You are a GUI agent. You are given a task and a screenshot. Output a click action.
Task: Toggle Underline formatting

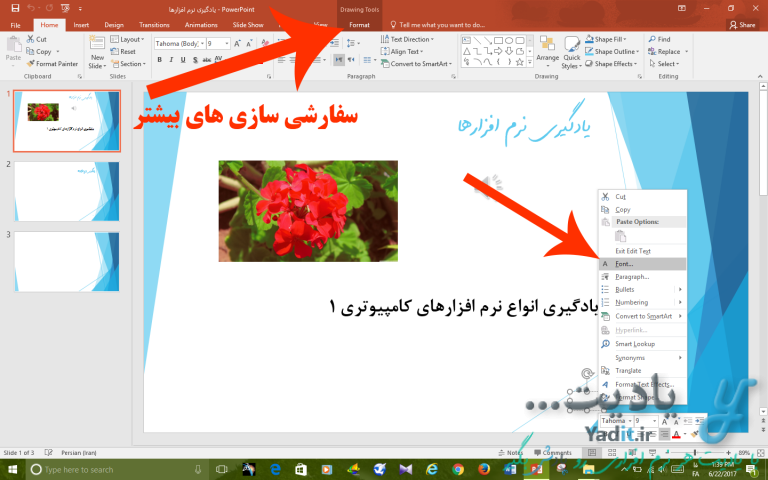pos(183,60)
